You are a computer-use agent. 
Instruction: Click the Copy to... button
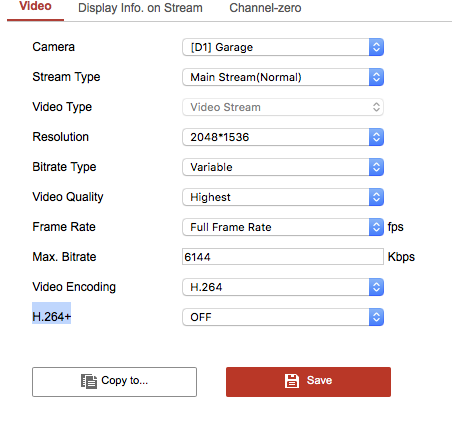114,382
